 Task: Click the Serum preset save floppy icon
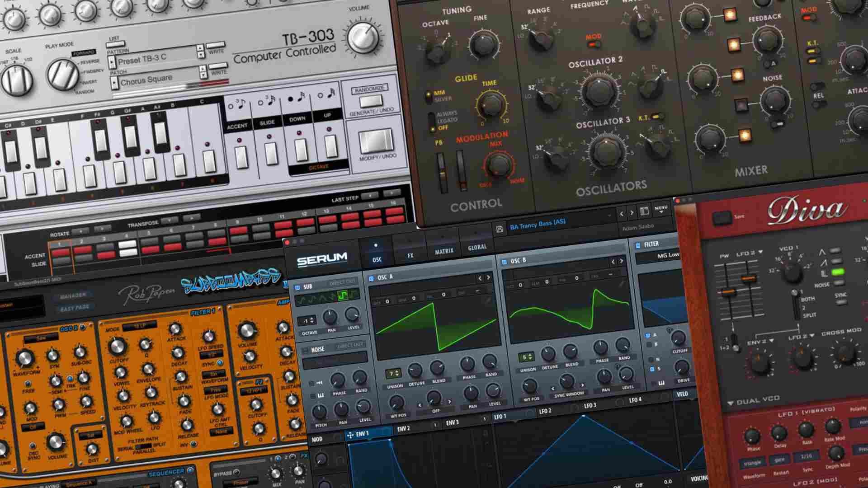point(500,229)
